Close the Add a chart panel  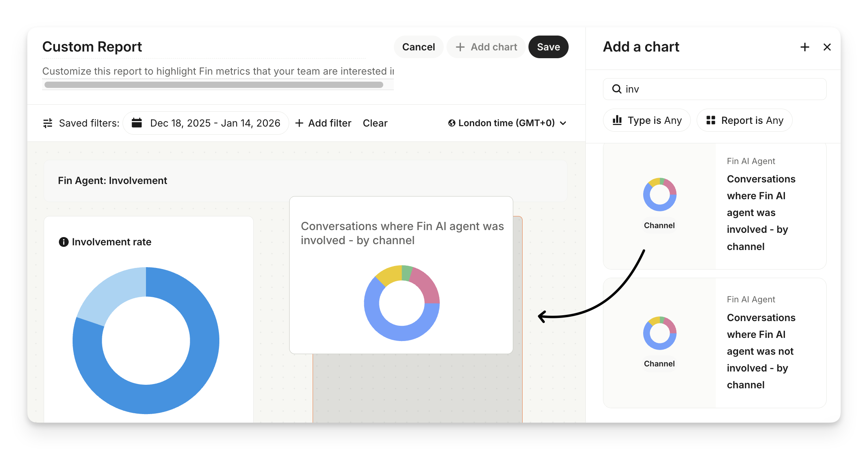tap(827, 47)
